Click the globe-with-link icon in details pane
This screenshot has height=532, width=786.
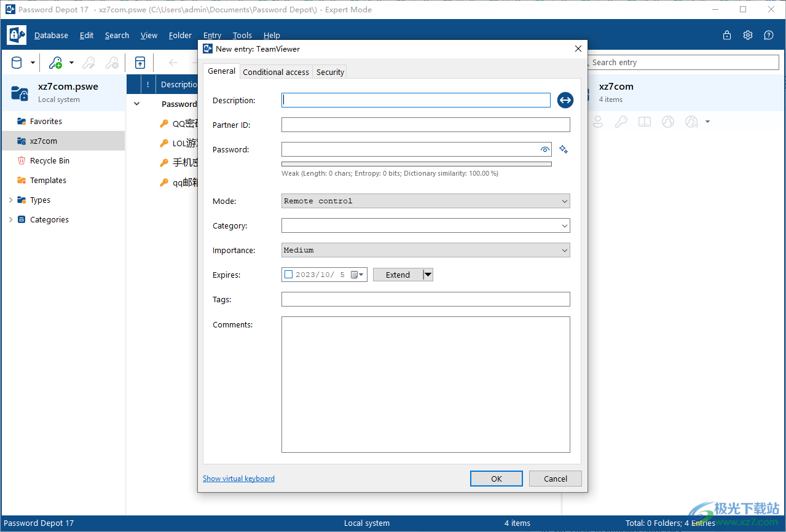click(x=691, y=122)
